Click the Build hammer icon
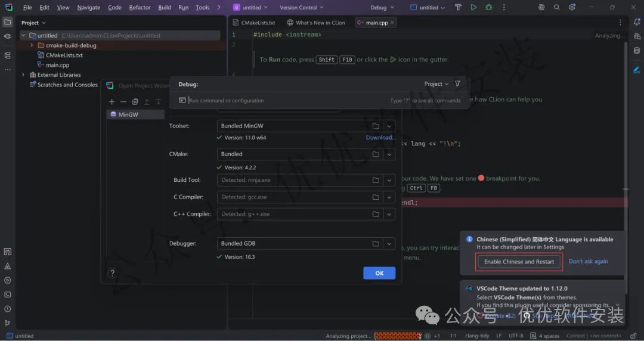 click(459, 7)
